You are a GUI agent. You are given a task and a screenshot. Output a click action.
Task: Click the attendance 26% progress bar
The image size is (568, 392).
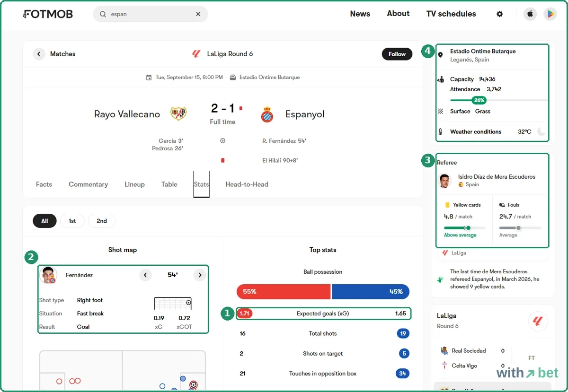point(499,100)
